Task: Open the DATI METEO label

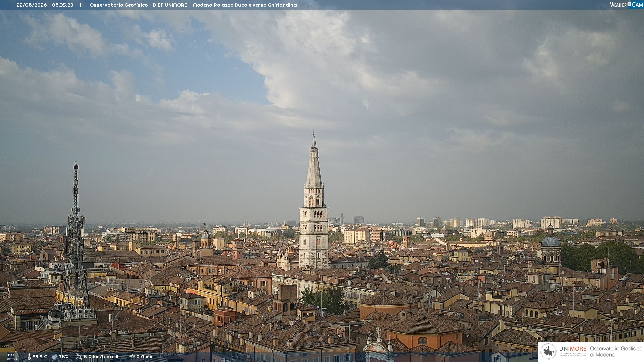Action: (x=12, y=357)
